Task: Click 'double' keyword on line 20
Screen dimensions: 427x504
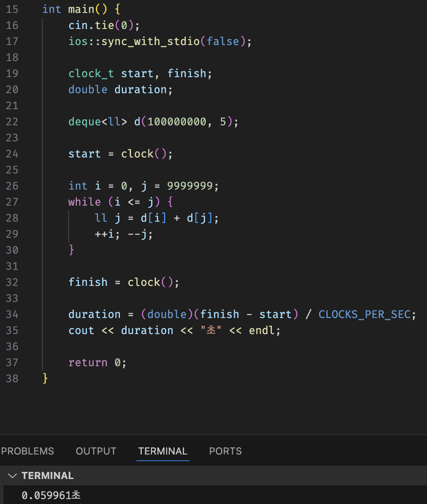Action: [88, 90]
